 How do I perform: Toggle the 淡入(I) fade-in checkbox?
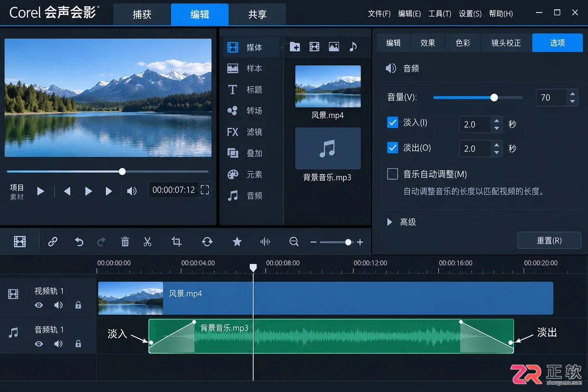tap(392, 123)
